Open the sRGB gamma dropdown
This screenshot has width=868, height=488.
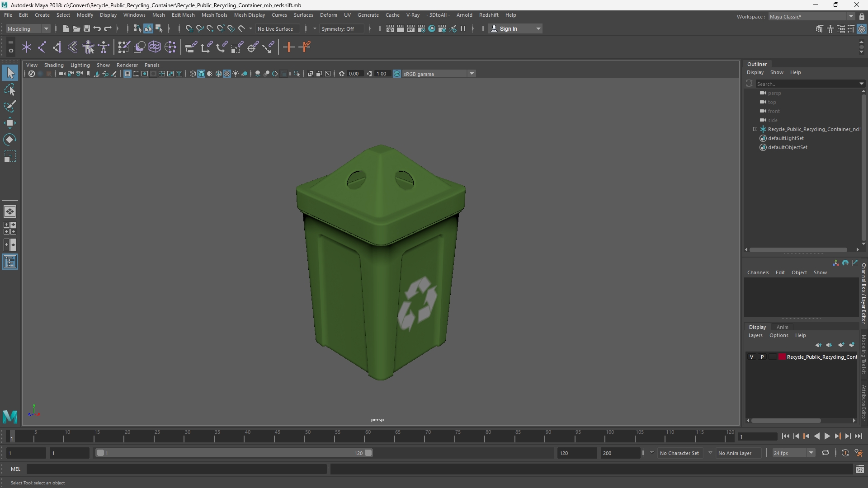pos(439,74)
